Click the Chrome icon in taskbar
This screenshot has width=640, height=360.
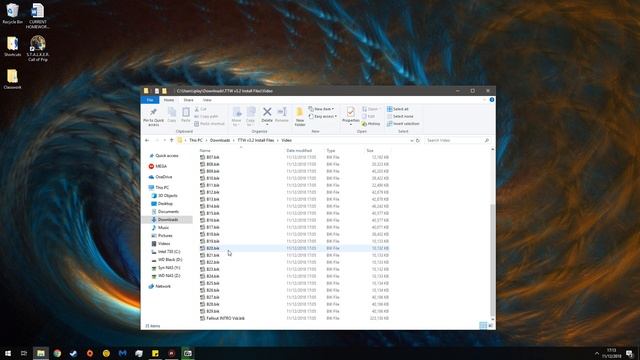coord(57,353)
